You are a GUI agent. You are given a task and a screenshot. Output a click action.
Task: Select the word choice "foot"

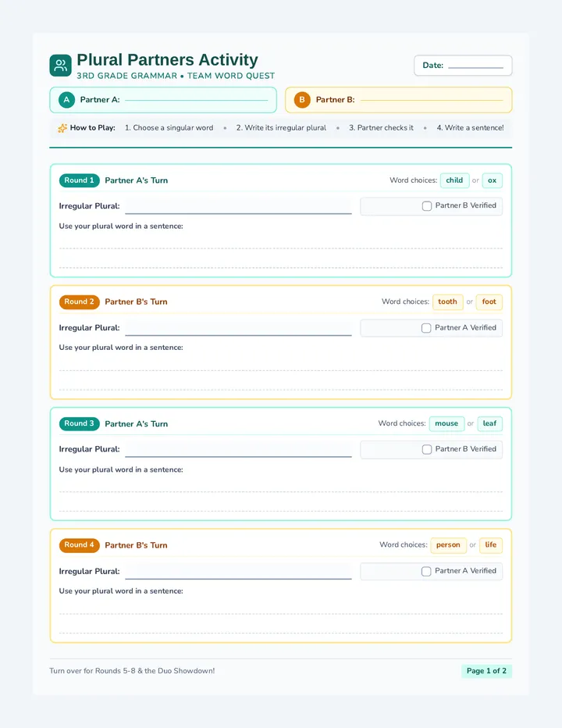(x=489, y=302)
